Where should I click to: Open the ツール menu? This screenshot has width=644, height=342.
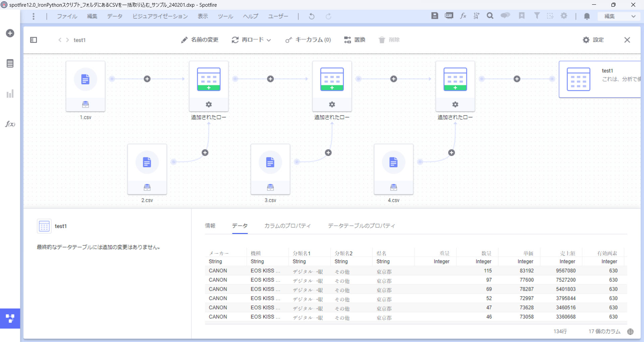[225, 16]
